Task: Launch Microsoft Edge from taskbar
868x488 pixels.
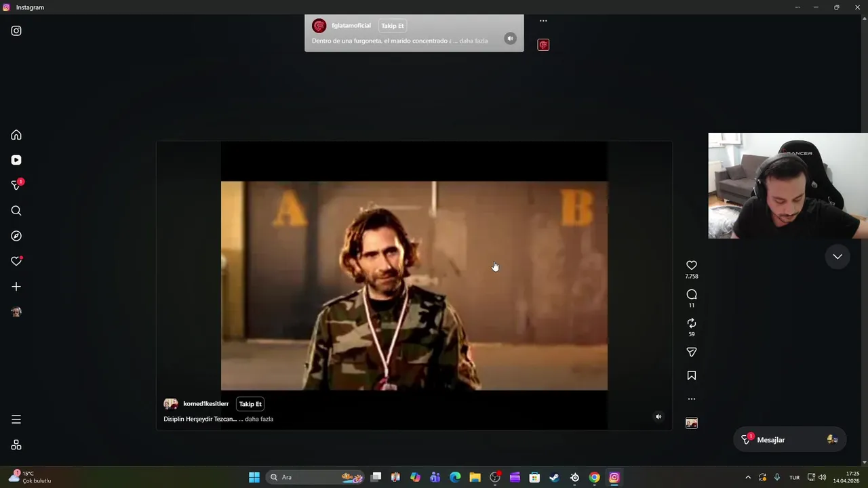Action: pos(455,477)
